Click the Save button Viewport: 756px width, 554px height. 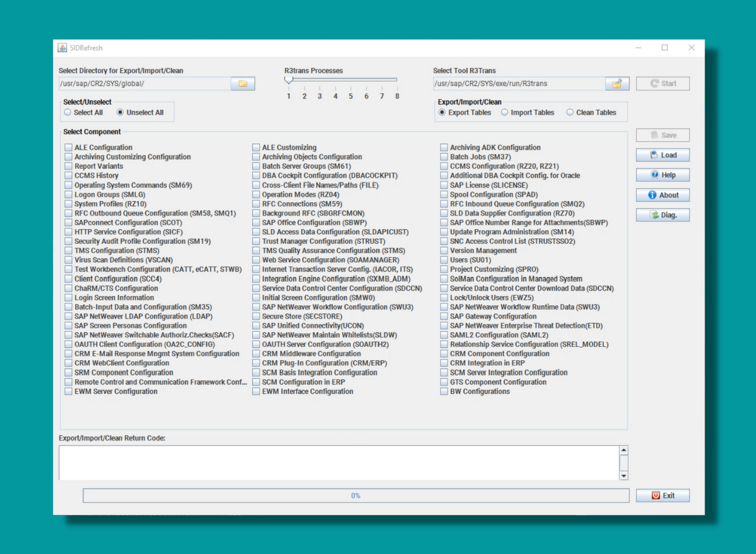(x=663, y=135)
